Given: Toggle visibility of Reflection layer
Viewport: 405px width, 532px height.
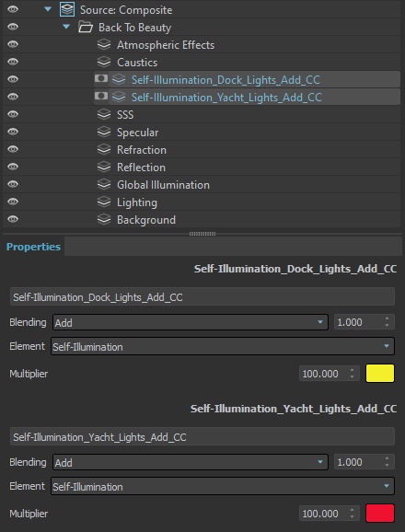Looking at the screenshot, I should [x=13, y=167].
